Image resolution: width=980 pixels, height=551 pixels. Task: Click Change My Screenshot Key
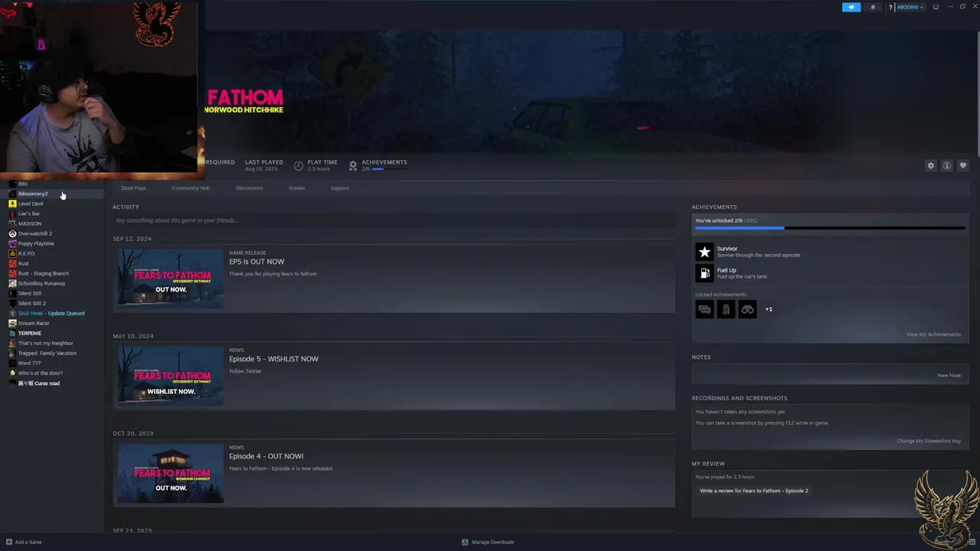click(x=929, y=441)
